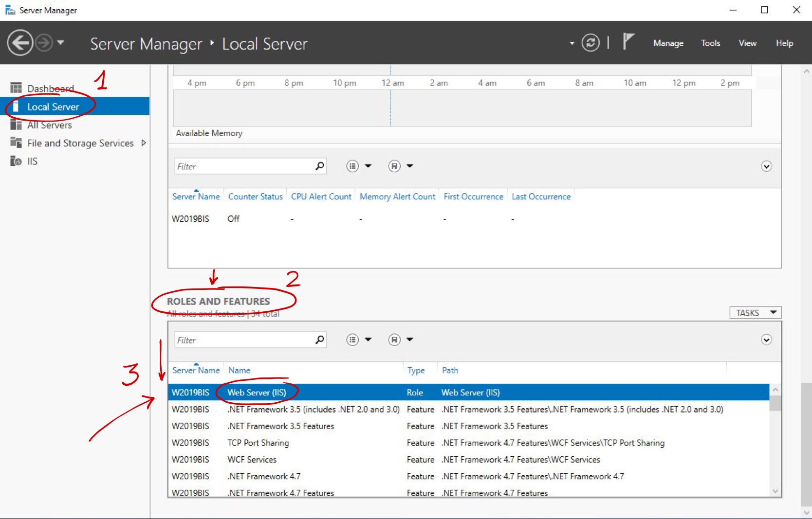This screenshot has width=812, height=519.
Task: Click the Roles save query icon
Action: click(394, 340)
